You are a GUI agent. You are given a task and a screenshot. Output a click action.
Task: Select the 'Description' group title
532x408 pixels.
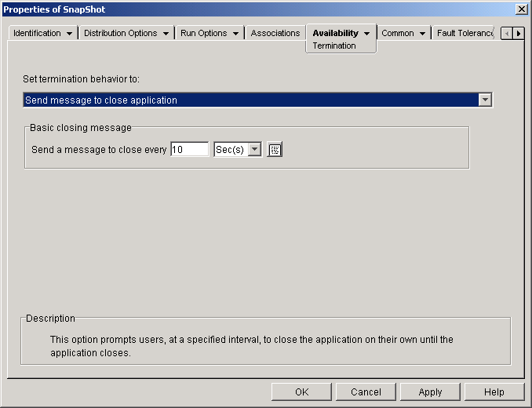pos(50,318)
